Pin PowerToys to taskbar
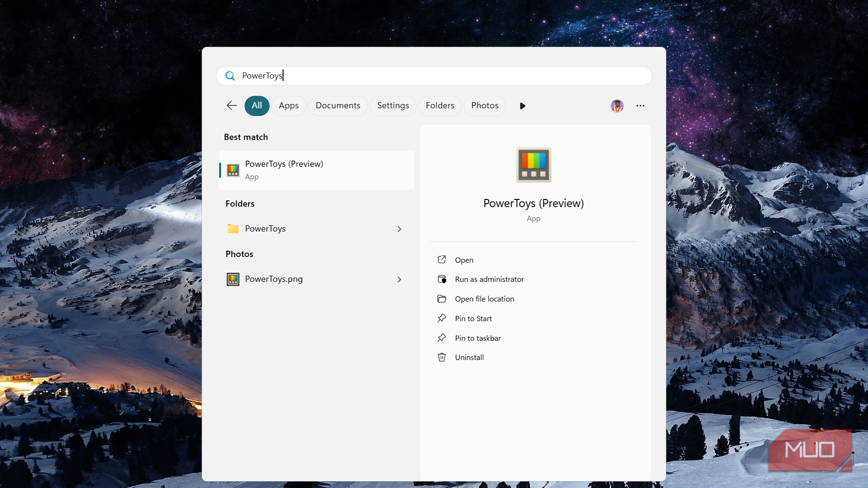The width and height of the screenshot is (868, 488). click(478, 338)
